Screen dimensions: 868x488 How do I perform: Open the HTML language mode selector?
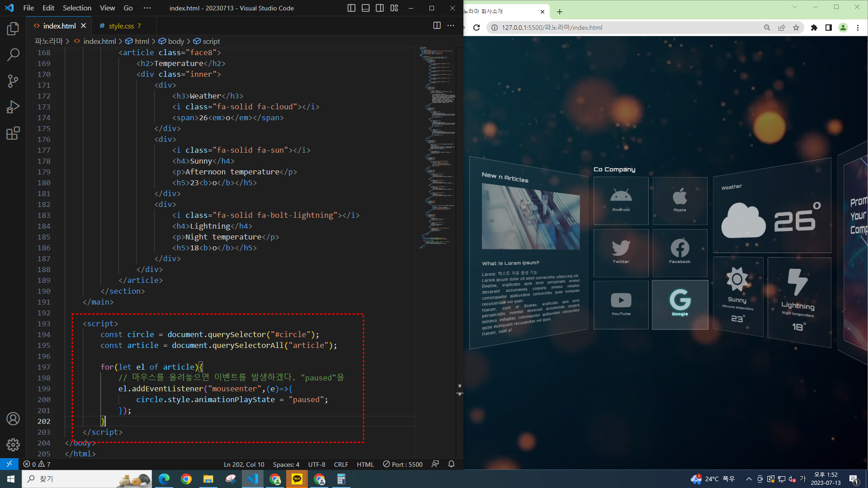(365, 464)
